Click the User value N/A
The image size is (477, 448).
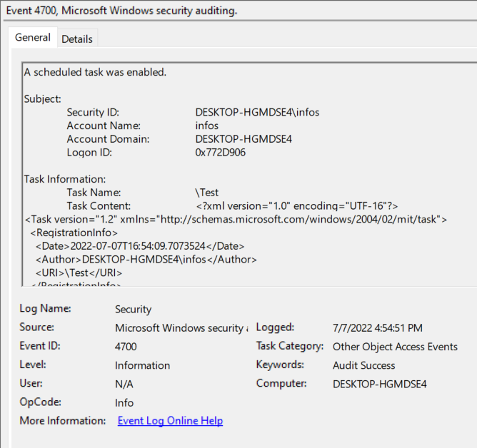point(124,385)
